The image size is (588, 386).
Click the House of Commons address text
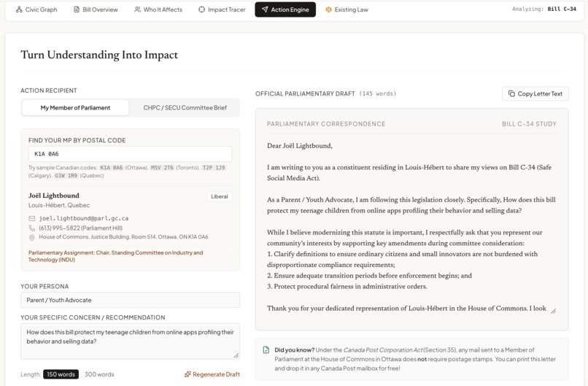123,237
